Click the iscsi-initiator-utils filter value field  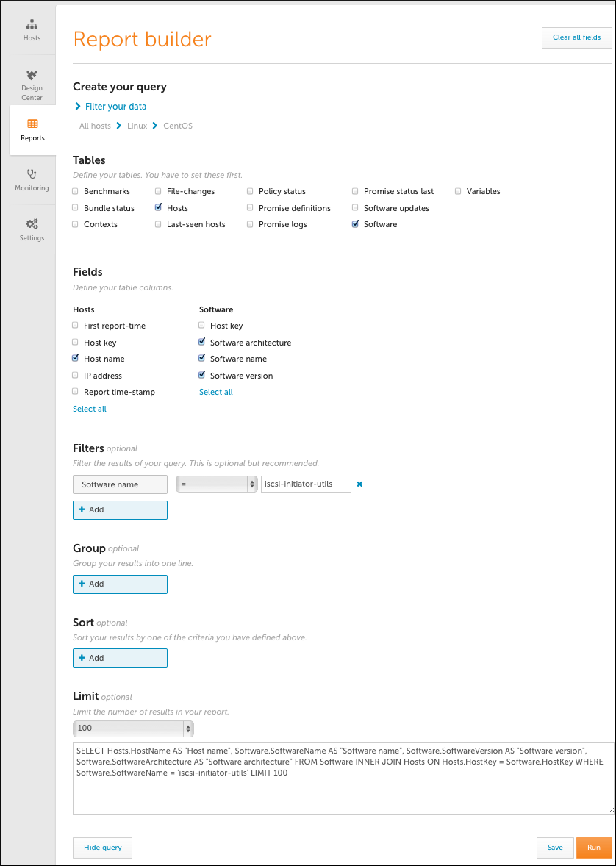pyautogui.click(x=306, y=484)
